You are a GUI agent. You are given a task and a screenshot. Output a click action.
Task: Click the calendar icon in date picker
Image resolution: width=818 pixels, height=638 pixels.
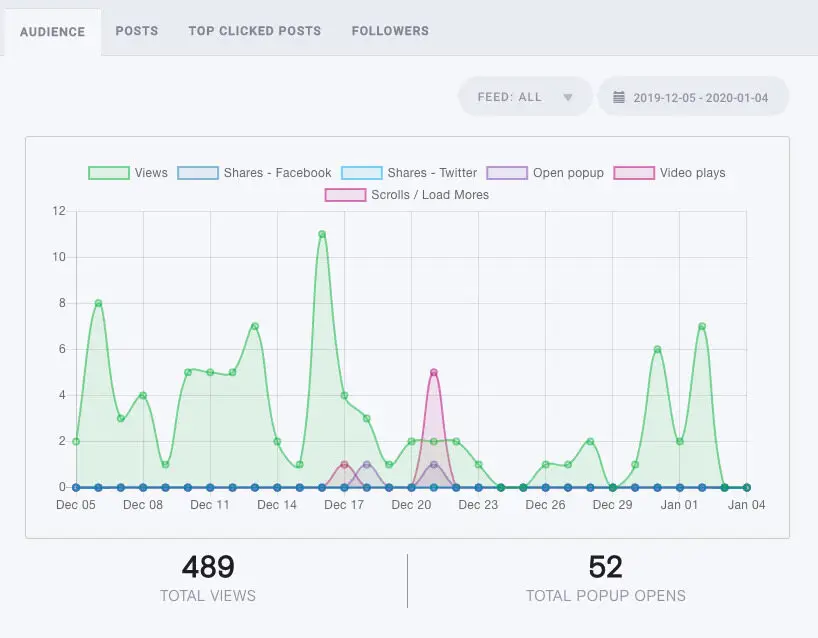619,97
